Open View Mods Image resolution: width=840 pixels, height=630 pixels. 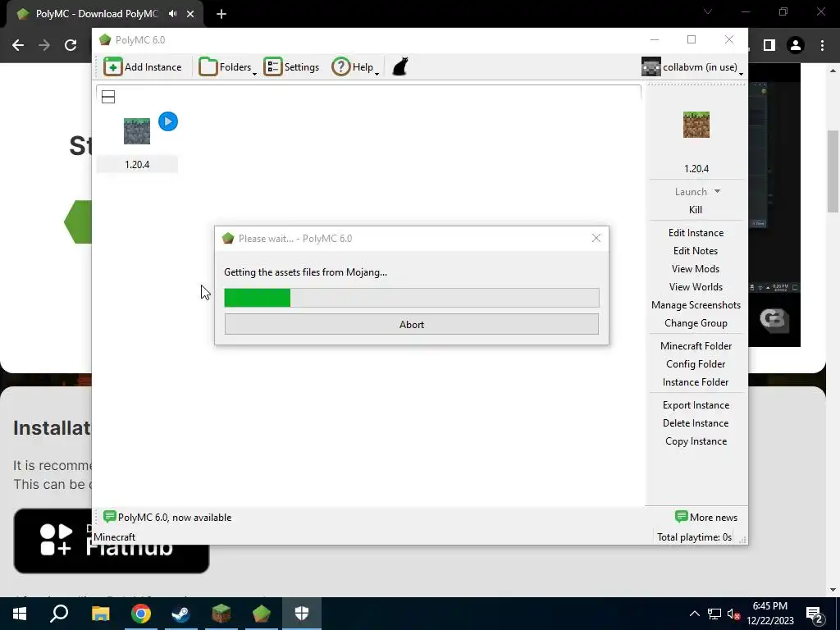click(696, 269)
